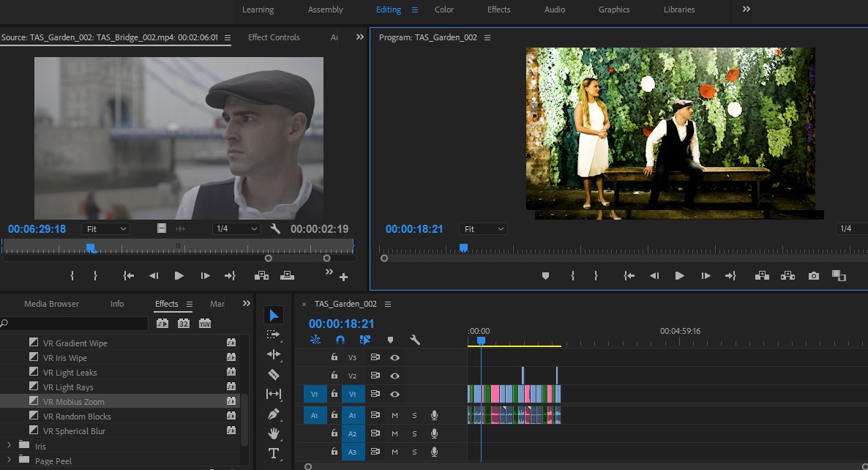Image resolution: width=868 pixels, height=470 pixels.
Task: Step forward one frame in Source monitor
Action: [205, 276]
